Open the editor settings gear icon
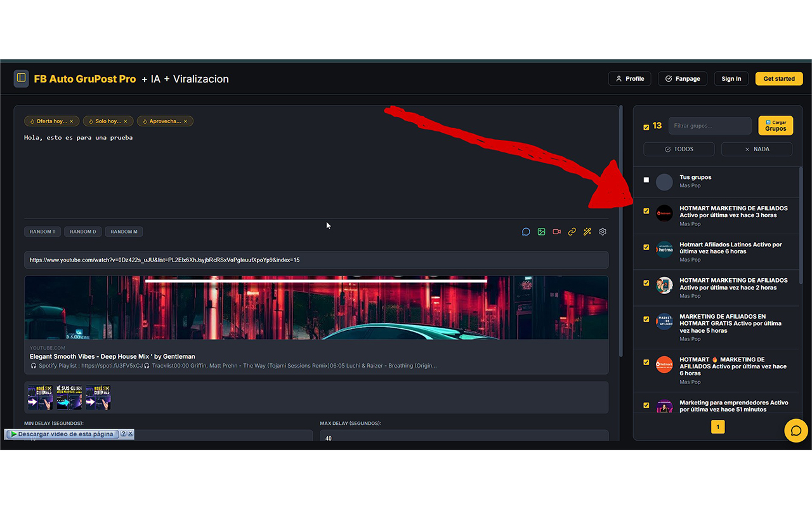812x508 pixels. (x=603, y=232)
